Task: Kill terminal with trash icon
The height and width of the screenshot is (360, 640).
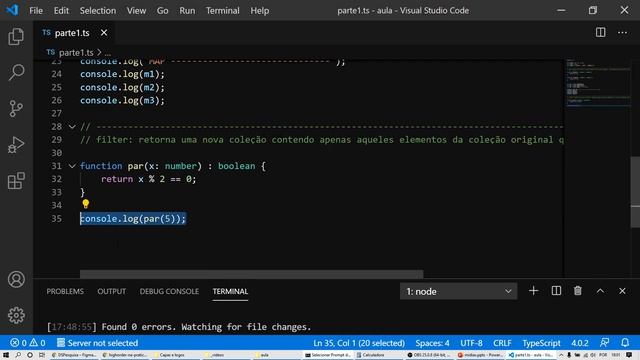Action: pyautogui.click(x=578, y=291)
